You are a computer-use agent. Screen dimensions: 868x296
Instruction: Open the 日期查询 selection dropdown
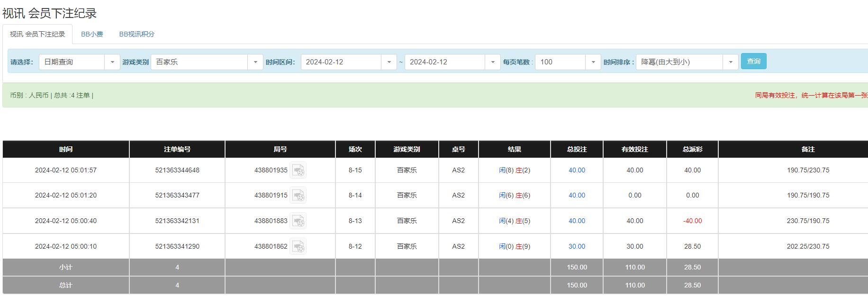(x=79, y=62)
